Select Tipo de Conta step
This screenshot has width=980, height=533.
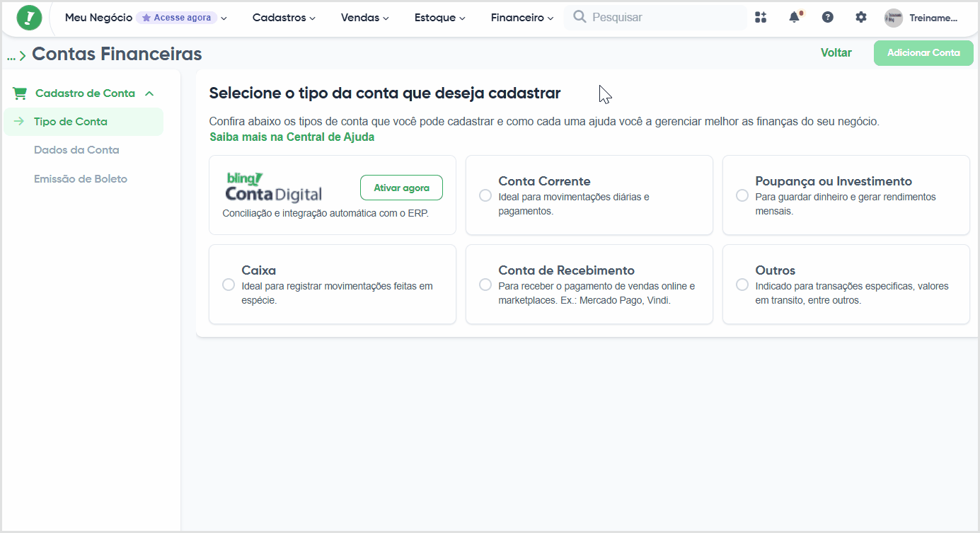pos(83,122)
